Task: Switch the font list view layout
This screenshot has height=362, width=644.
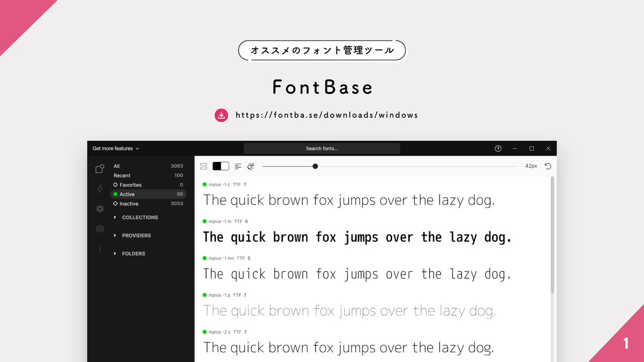Action: coord(203,166)
